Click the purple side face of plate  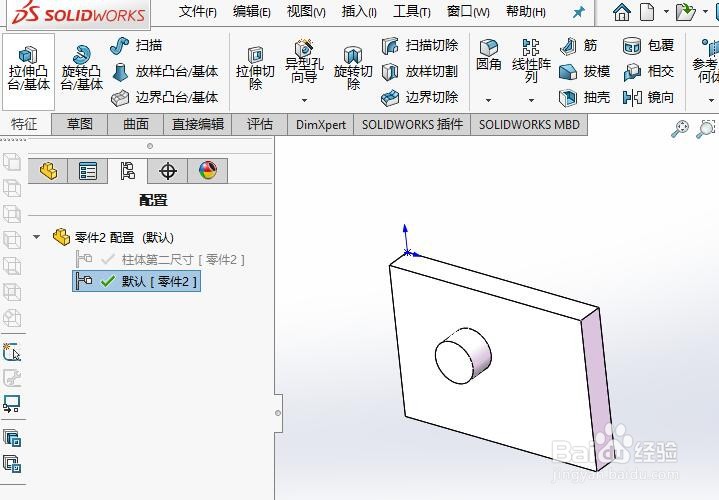(597, 388)
